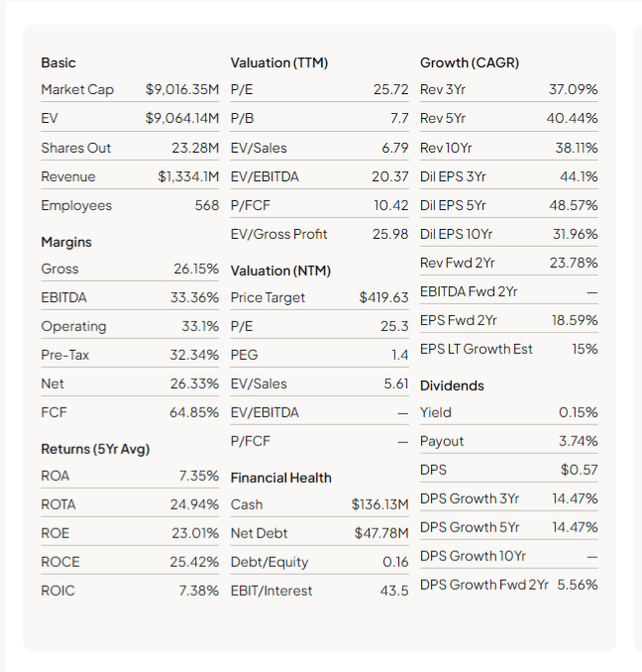Click the PEG row under Valuation (NTM)

click(319, 355)
